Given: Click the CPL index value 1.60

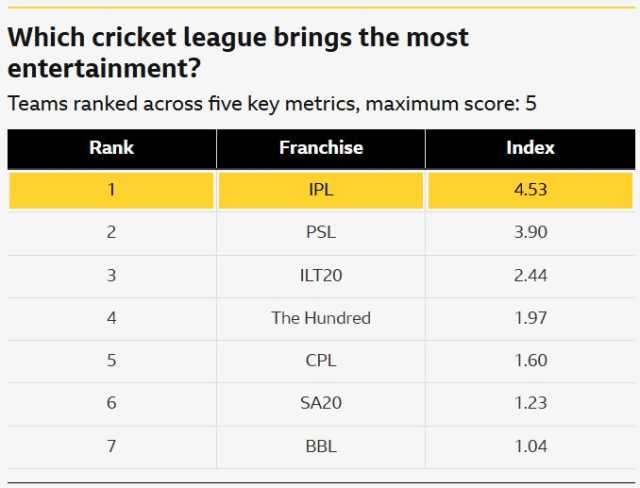Looking at the screenshot, I should point(530,361).
